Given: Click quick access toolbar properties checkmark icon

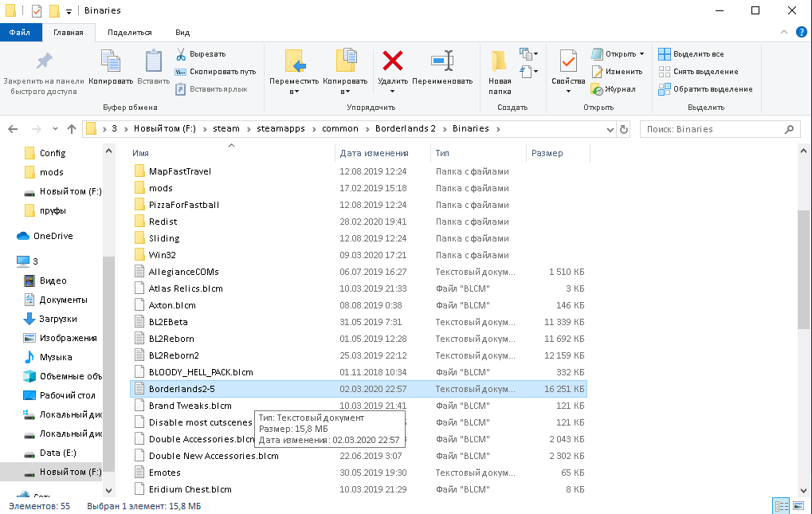Looking at the screenshot, I should 36,10.
